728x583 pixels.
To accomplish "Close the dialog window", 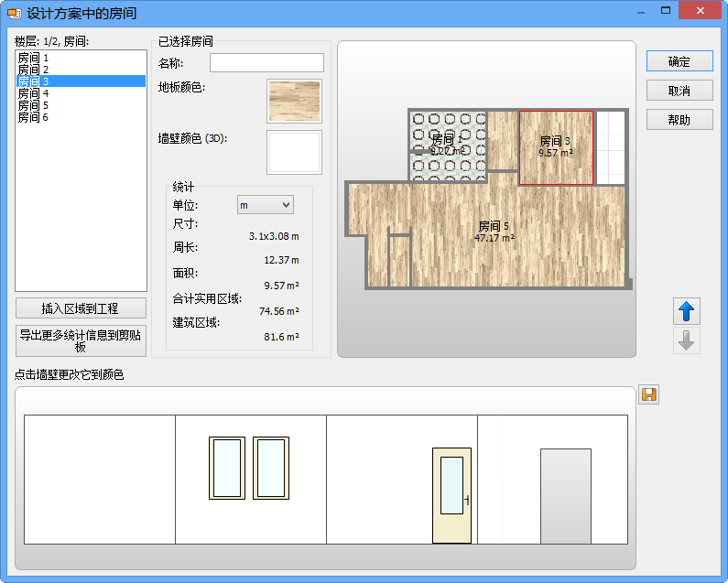I will tap(701, 10).
